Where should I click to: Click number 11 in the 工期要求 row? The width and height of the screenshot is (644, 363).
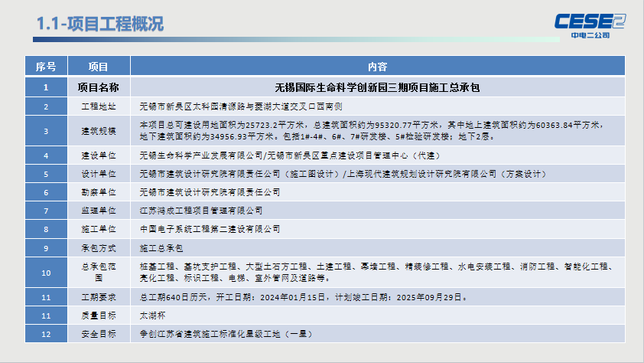pos(46,297)
